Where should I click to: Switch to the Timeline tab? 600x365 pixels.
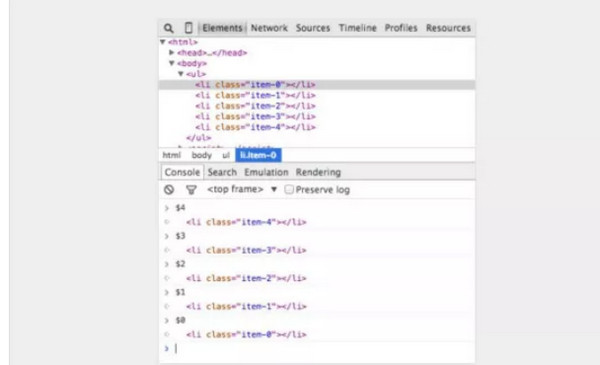coord(357,28)
